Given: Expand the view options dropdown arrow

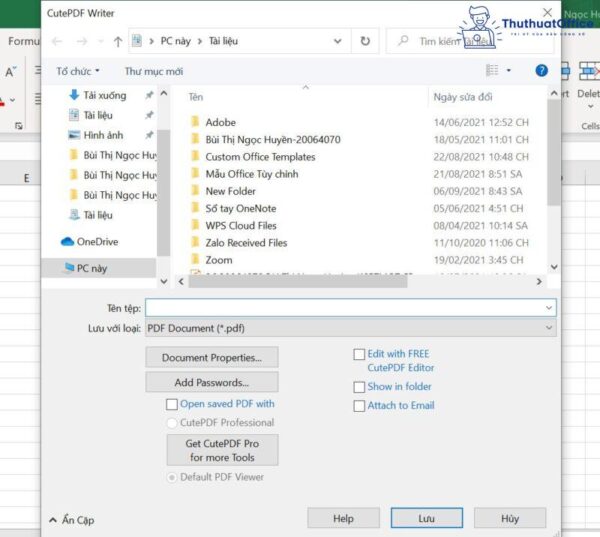Looking at the screenshot, I should point(509,70).
